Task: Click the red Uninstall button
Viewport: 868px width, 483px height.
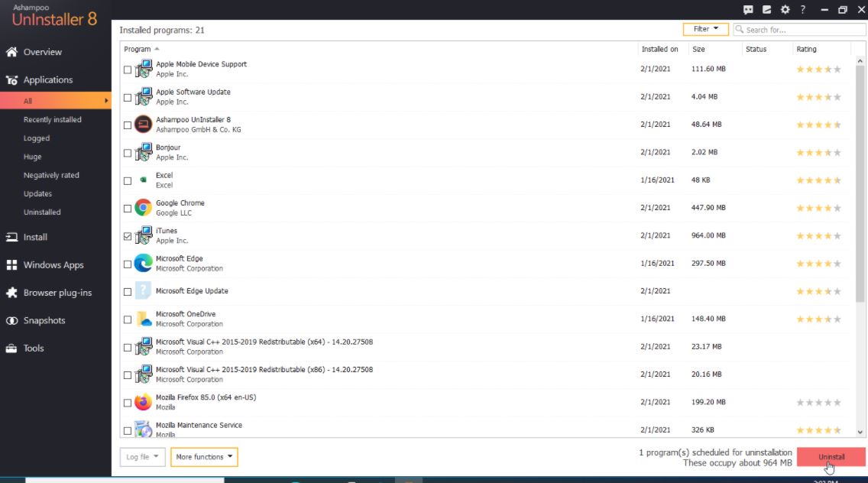Action: (x=831, y=457)
